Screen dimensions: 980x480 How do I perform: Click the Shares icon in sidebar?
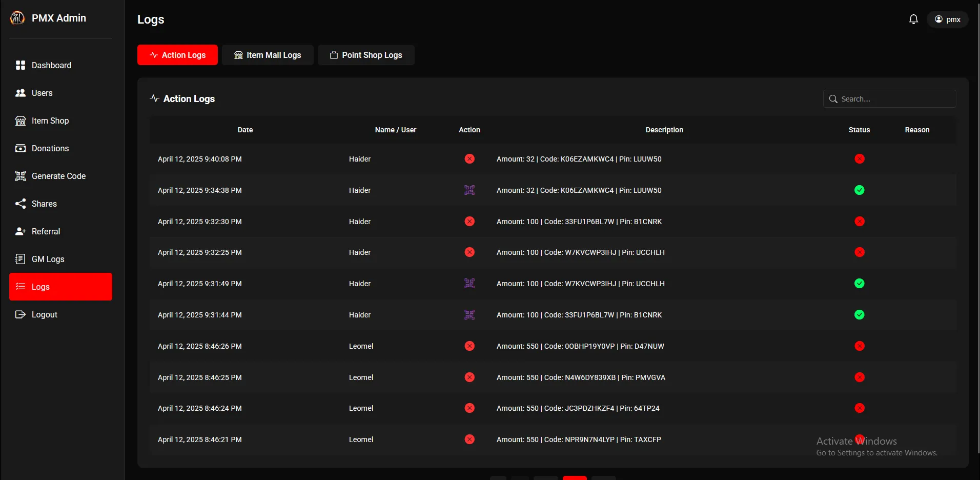[21, 204]
